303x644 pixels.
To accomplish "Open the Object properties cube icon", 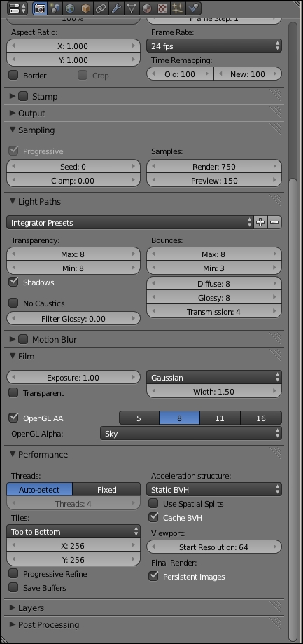I will (x=85, y=8).
